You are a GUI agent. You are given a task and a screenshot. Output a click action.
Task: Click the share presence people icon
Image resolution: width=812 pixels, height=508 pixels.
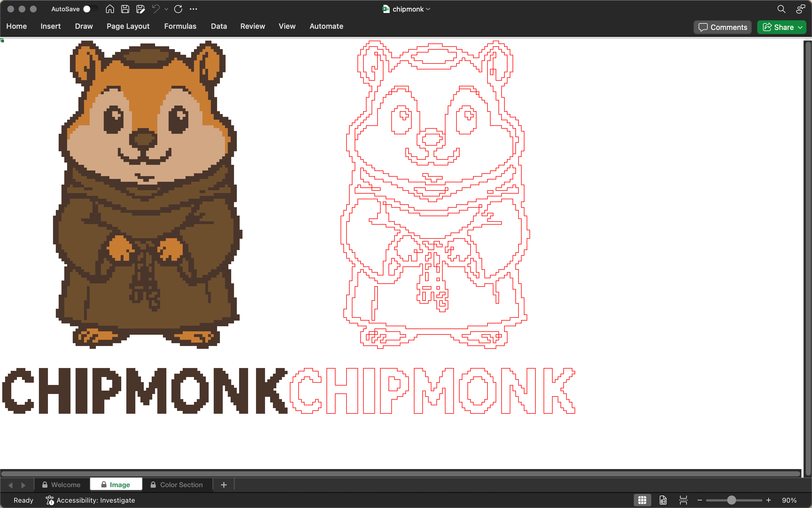click(800, 9)
